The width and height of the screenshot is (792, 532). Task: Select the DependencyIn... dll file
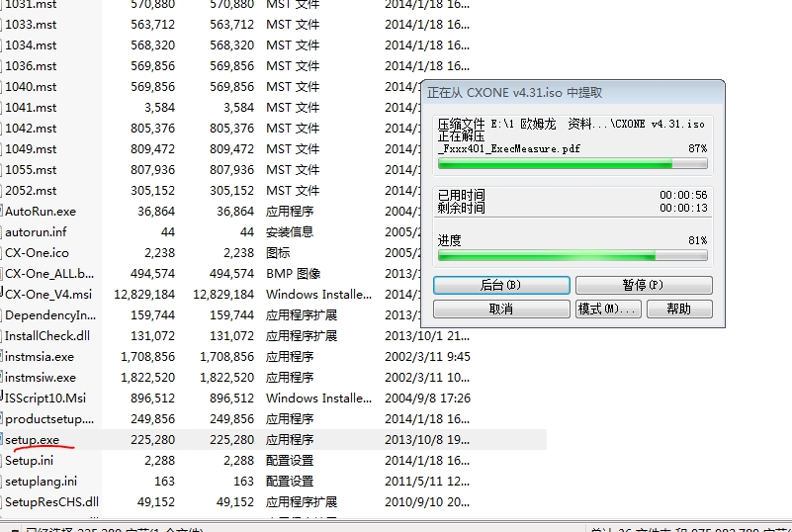50,315
